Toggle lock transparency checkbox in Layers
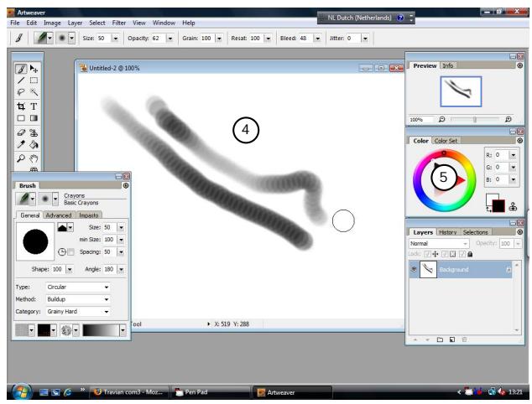532x404 pixels. coord(444,254)
